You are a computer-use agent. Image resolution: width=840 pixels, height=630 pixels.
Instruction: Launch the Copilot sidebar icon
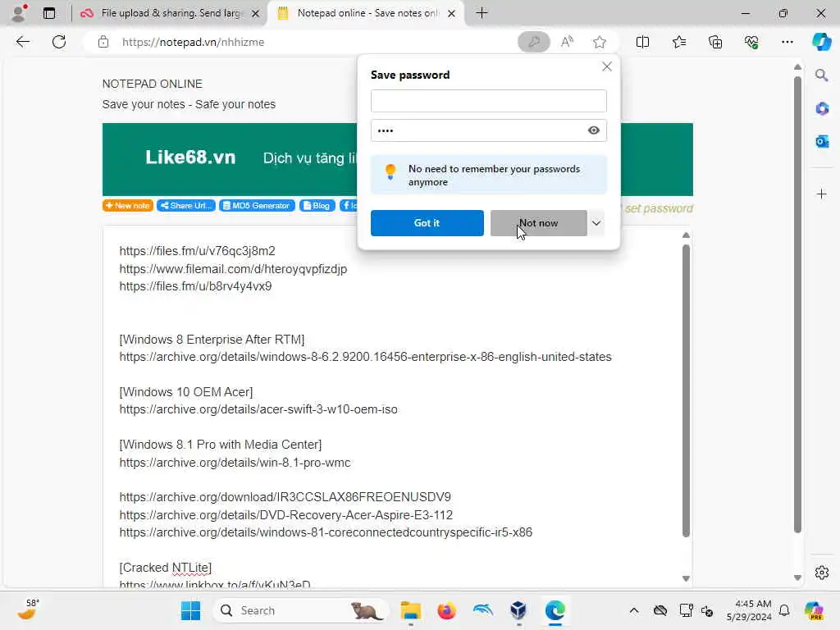point(821,42)
